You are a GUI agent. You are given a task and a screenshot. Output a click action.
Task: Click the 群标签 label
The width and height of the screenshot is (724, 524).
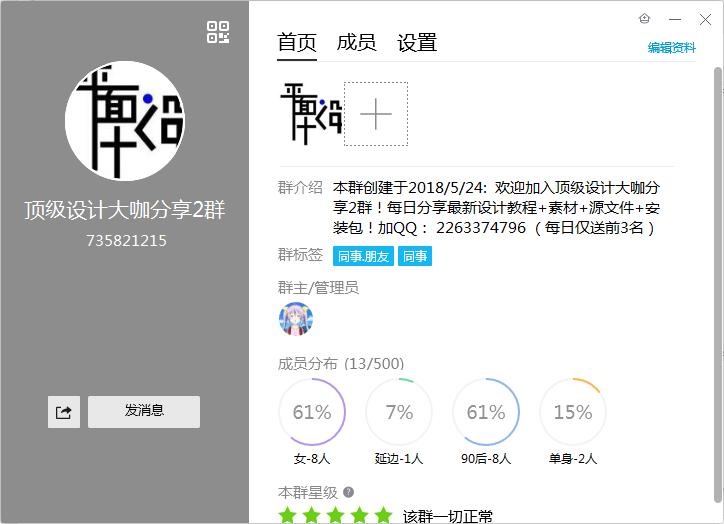(x=300, y=255)
